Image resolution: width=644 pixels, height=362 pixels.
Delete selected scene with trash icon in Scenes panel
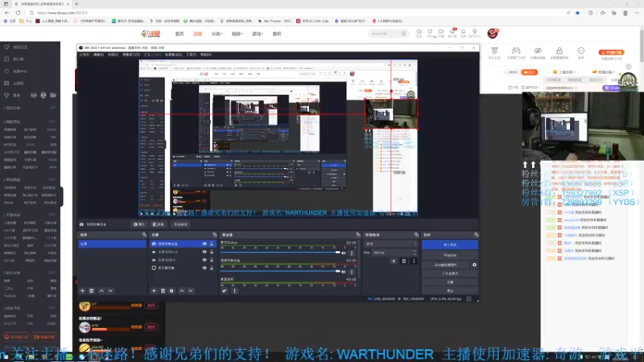(92, 290)
